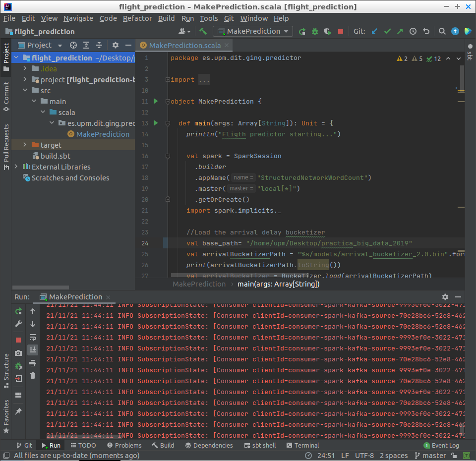This screenshot has width=476, height=461.
Task: Open the Dependencies tool window
Action: pyautogui.click(x=209, y=445)
